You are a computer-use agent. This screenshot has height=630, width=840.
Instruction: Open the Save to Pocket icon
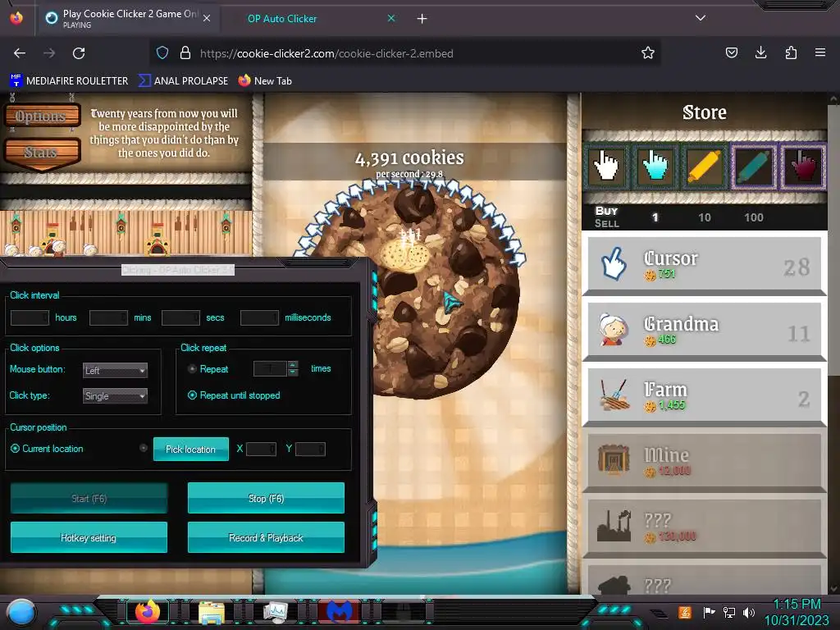(x=732, y=52)
